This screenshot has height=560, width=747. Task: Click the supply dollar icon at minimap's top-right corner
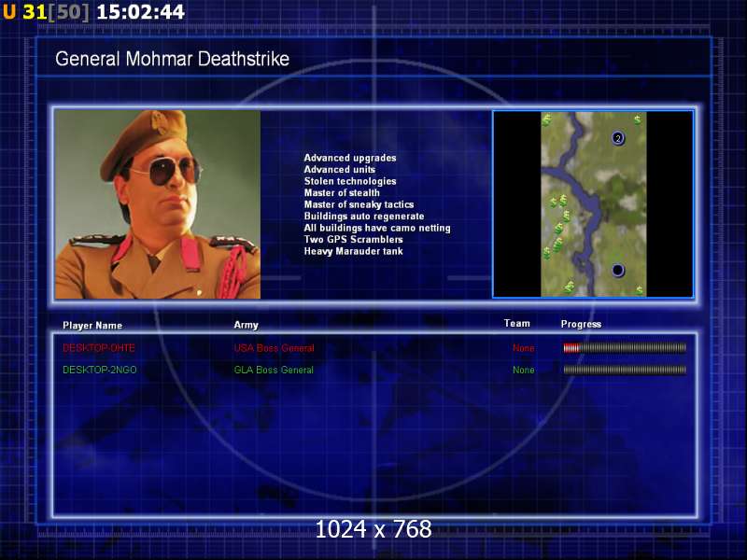(x=638, y=119)
